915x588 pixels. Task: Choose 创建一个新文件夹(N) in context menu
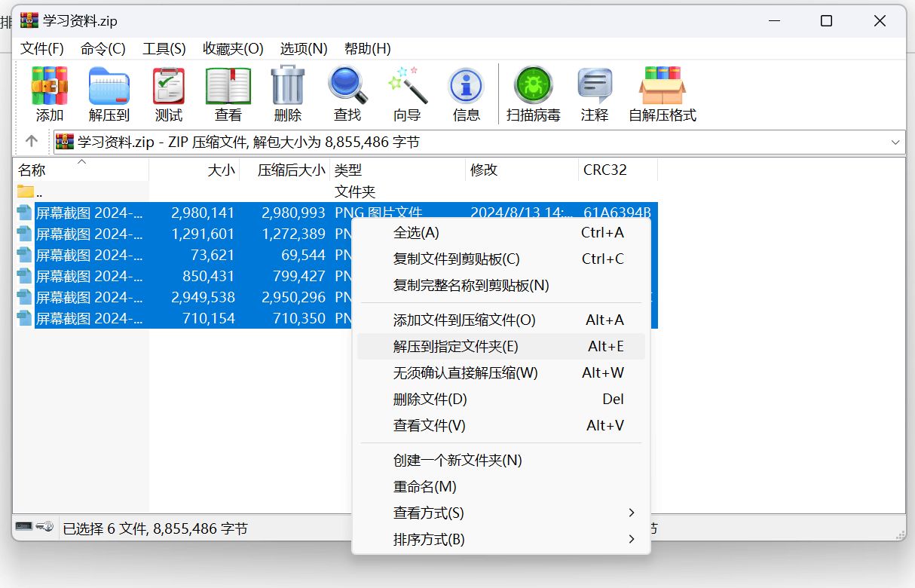click(x=501, y=460)
